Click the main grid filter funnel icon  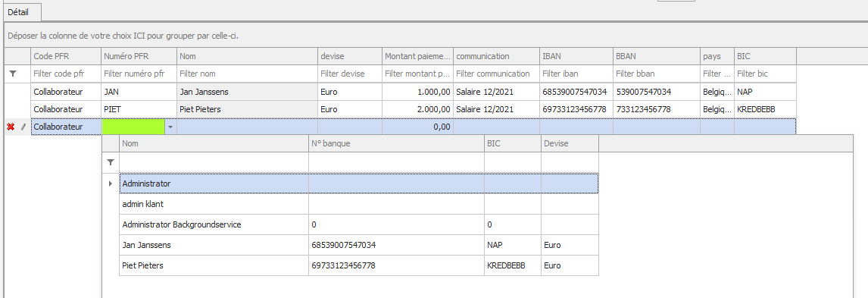(14, 73)
